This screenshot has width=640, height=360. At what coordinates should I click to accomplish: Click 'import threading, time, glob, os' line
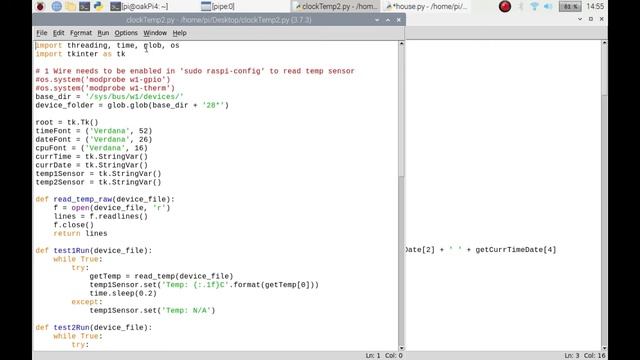[107, 45]
